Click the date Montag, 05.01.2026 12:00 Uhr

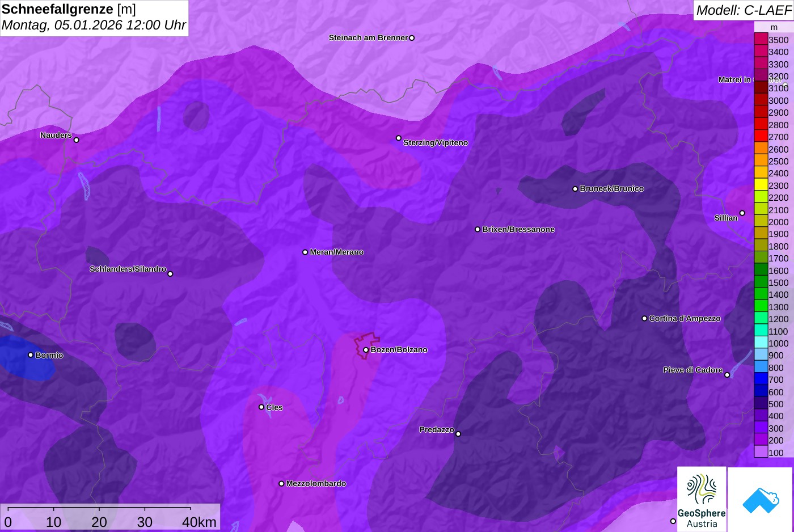click(94, 25)
